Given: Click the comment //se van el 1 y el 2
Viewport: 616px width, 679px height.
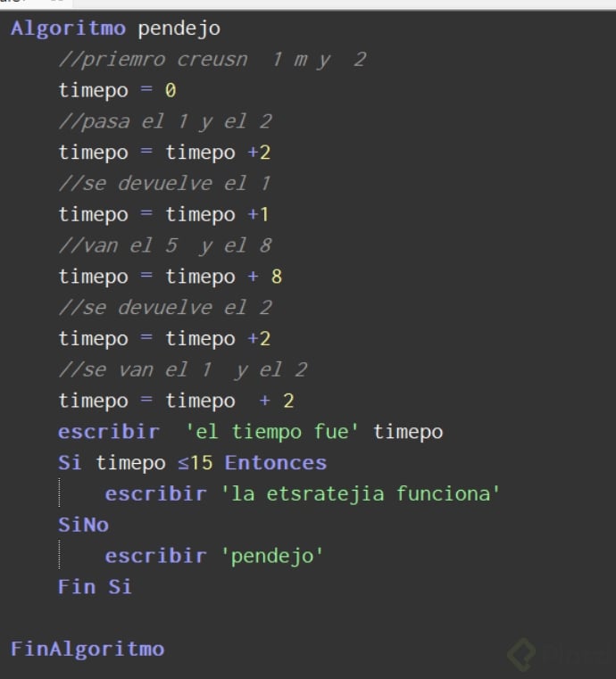Looking at the screenshot, I should (183, 369).
